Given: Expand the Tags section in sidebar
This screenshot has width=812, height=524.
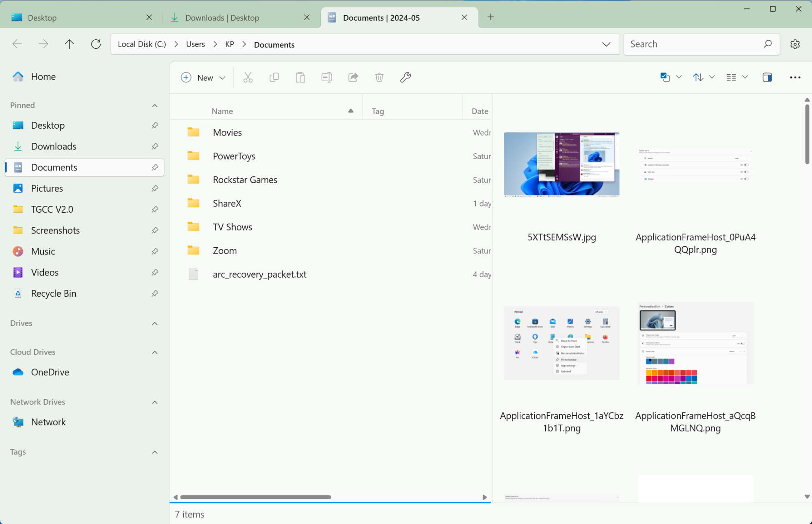Looking at the screenshot, I should tap(155, 451).
